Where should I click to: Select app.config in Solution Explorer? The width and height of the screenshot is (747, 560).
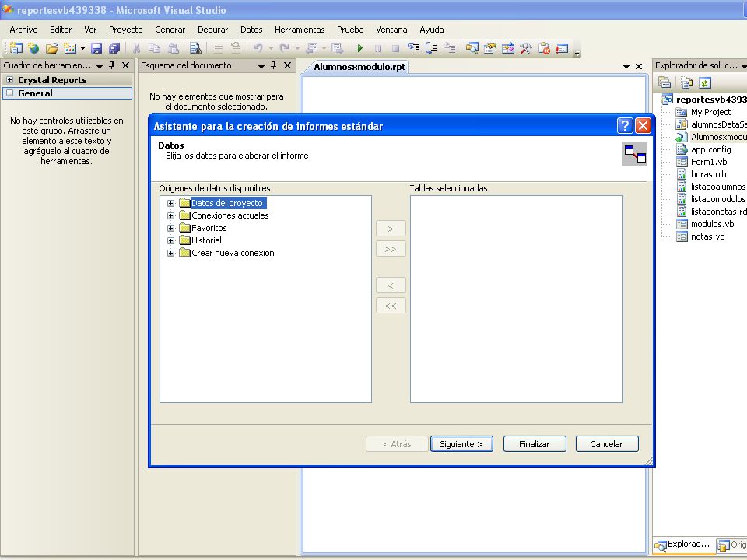coord(710,149)
